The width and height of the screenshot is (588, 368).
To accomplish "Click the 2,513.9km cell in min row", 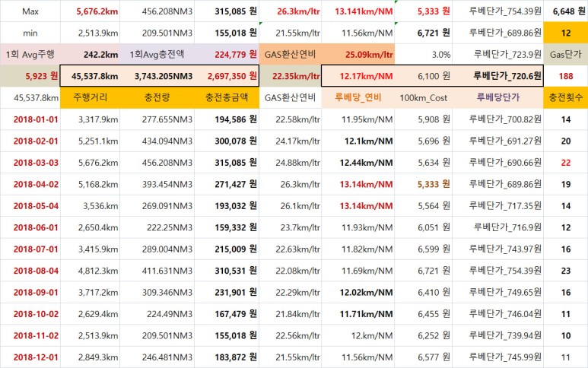I will point(90,33).
